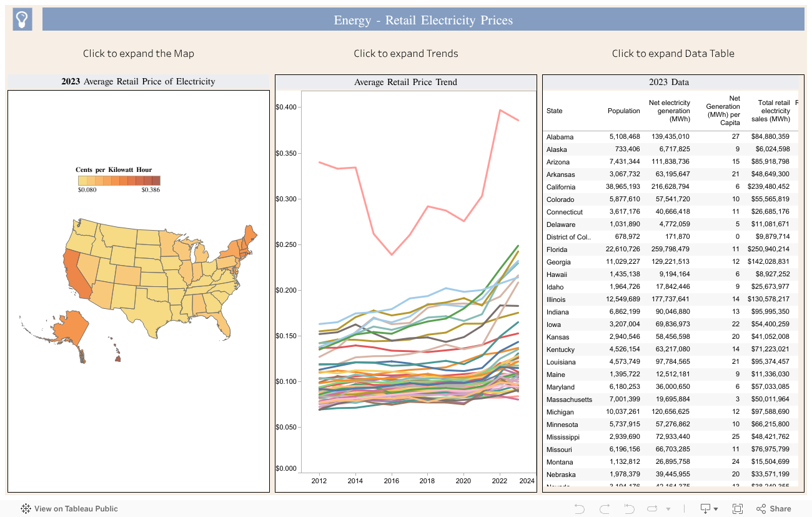Select the Undo icon in the bottom toolbar

(x=579, y=508)
